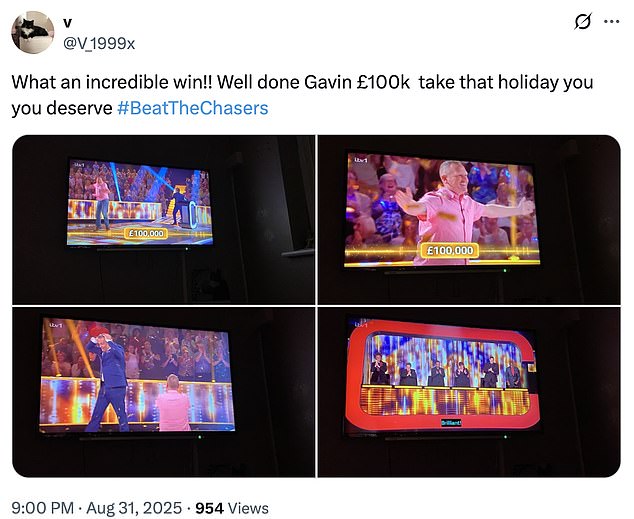The height and width of the screenshot is (519, 634).
Task: Click the £100,000 banner in top-left photo
Action: [x=146, y=233]
